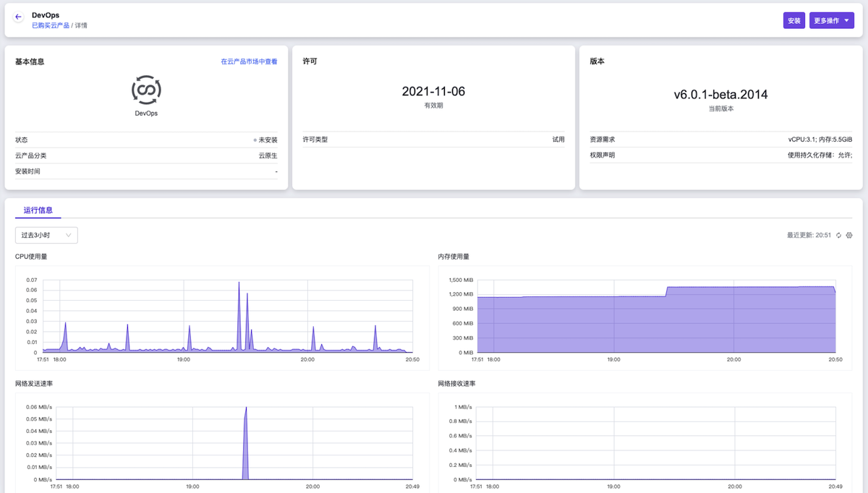868x493 pixels.
Task: Switch to the 运行信息 tab
Action: (x=38, y=210)
